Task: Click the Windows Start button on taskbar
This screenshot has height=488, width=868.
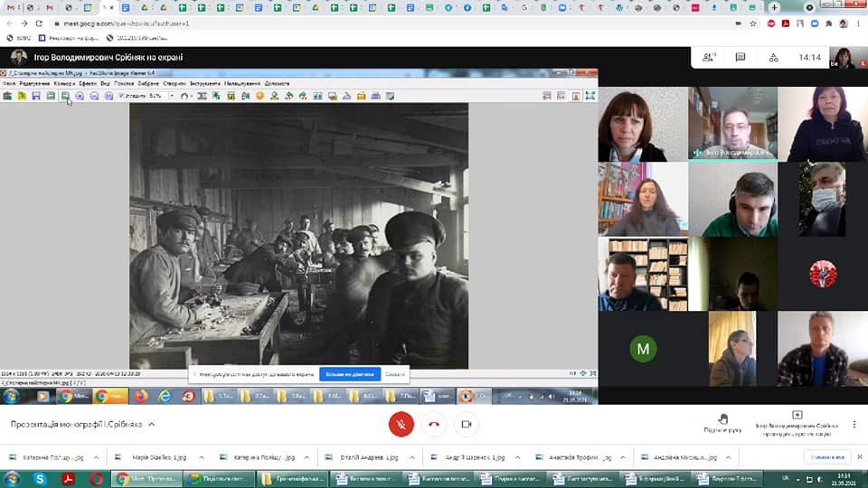Action: point(13,478)
